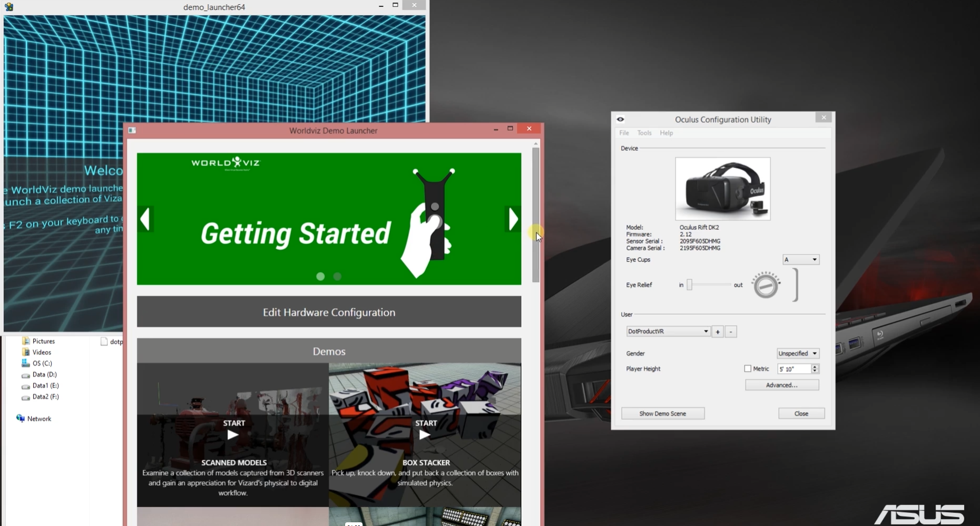
Task: Open Pictures folder in file explorer
Action: pos(38,341)
